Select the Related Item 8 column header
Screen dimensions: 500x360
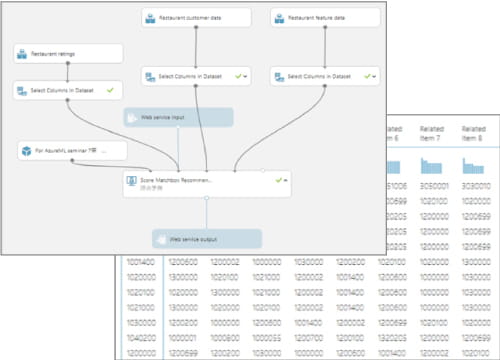[x=473, y=133]
